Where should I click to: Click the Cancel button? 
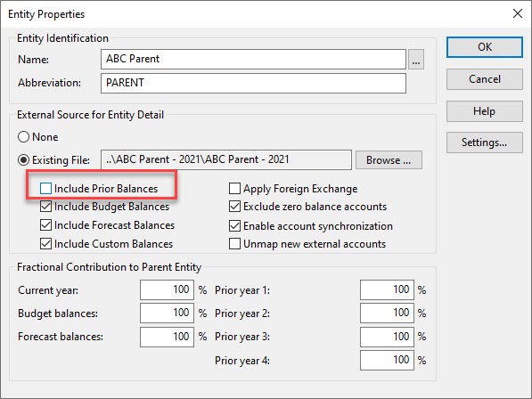pos(485,79)
